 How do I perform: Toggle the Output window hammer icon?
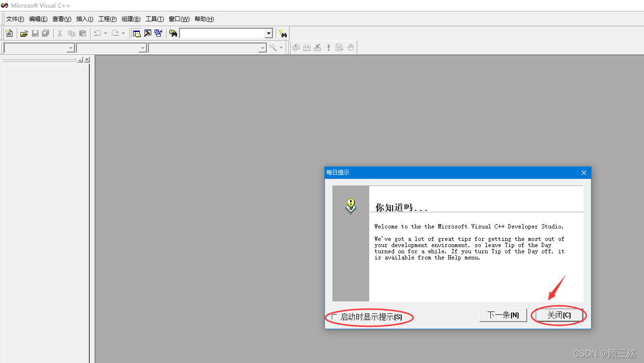coord(147,33)
